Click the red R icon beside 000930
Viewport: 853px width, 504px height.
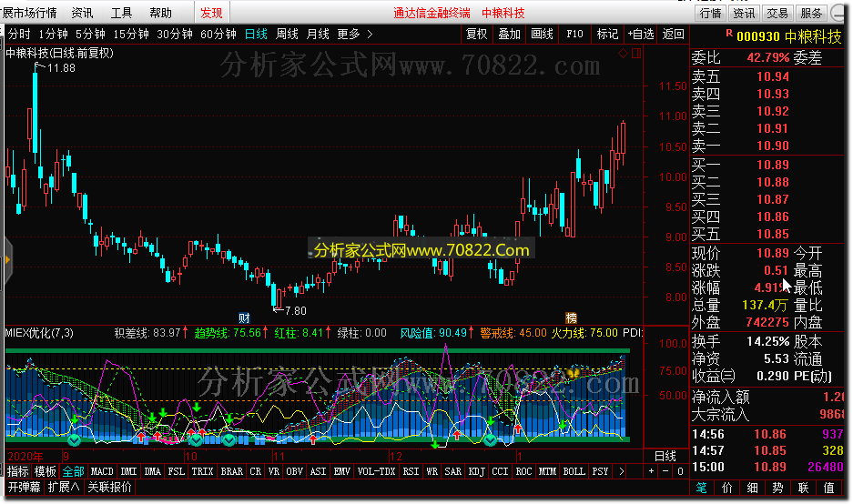[729, 34]
